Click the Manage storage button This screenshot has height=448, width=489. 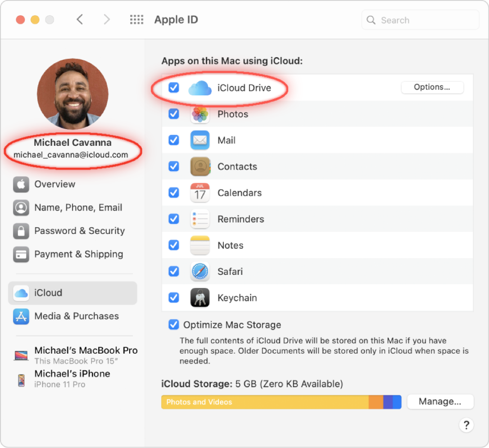(440, 402)
